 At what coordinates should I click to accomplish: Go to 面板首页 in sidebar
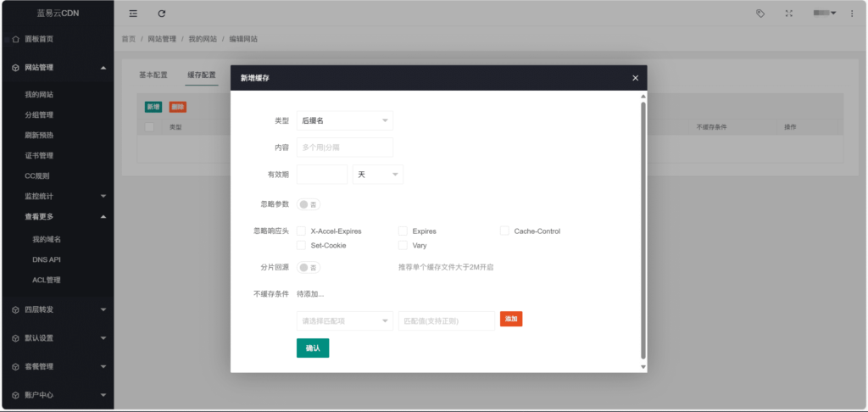(x=39, y=39)
